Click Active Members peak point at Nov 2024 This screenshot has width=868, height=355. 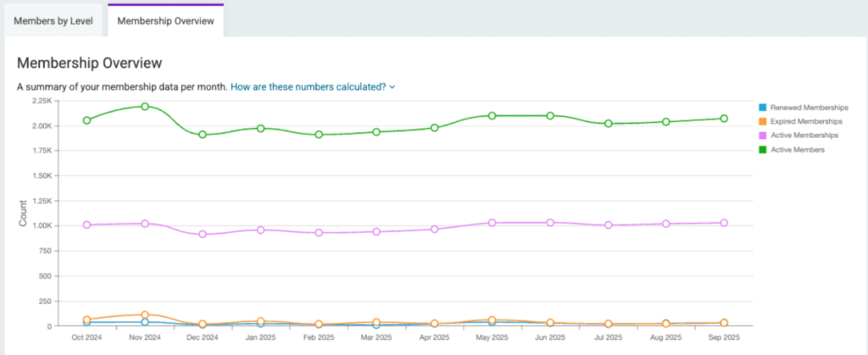[x=145, y=107]
